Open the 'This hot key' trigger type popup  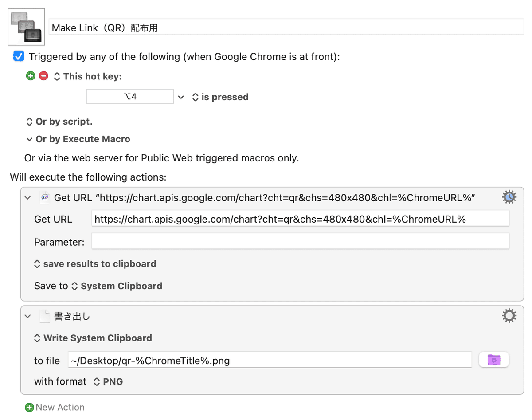coord(88,76)
